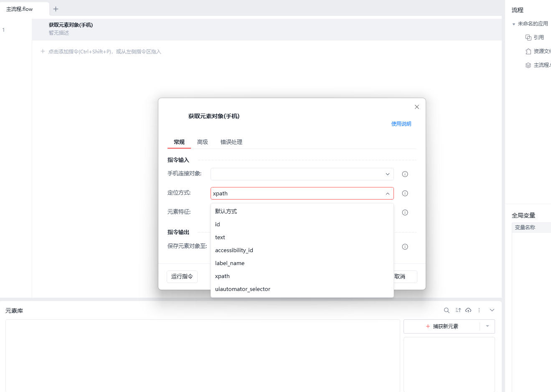Click the search icon in 元素库 panel
The height and width of the screenshot is (392, 551).
click(447, 310)
